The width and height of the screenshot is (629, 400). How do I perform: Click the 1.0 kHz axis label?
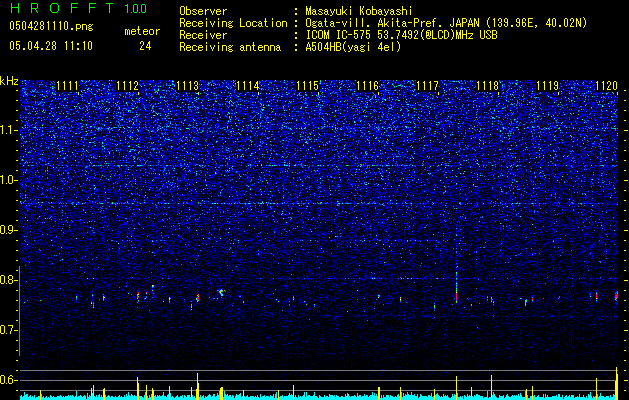[8, 180]
